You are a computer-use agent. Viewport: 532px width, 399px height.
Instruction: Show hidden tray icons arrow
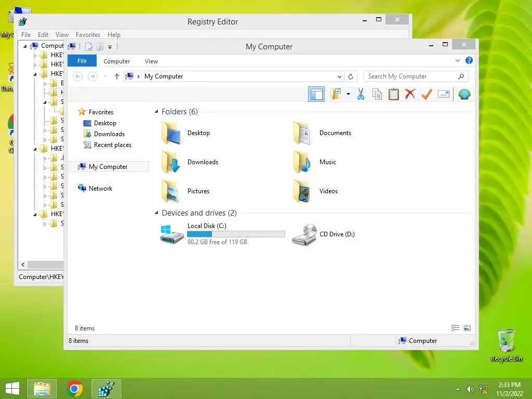click(458, 389)
